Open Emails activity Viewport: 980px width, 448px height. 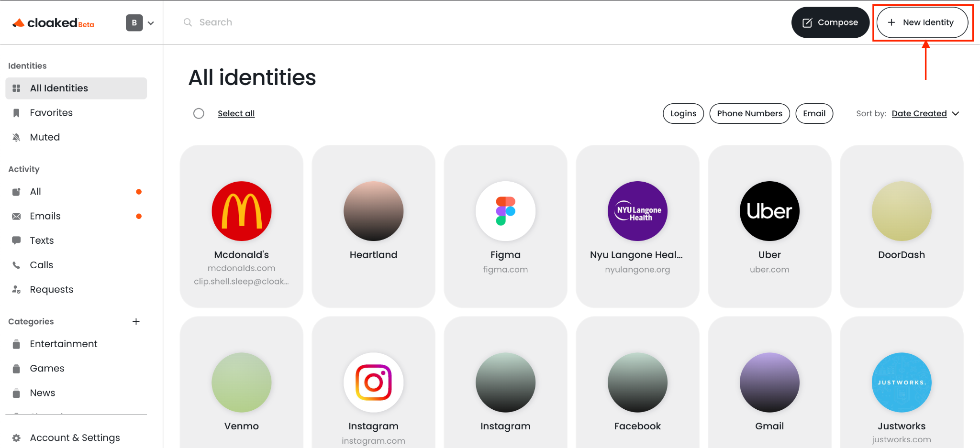pos(76,216)
